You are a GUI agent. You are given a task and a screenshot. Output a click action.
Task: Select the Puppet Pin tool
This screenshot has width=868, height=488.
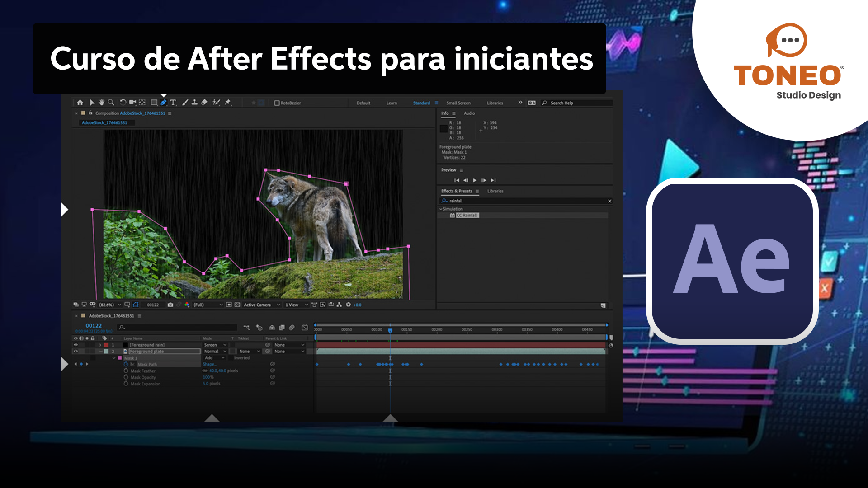pos(228,103)
